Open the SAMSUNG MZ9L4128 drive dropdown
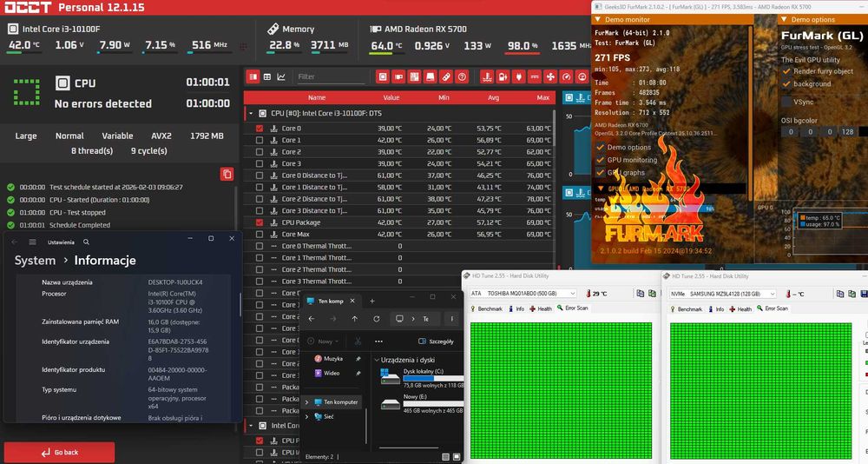The image size is (868, 464). click(773, 294)
